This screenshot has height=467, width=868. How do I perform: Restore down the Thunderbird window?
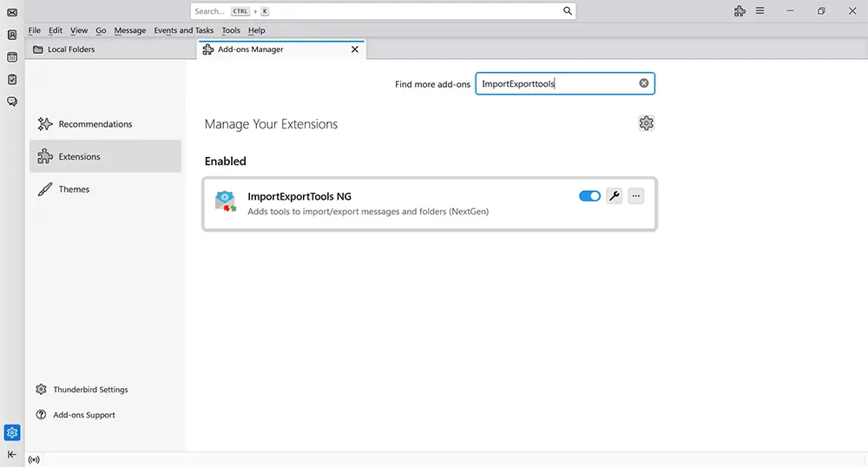click(x=821, y=11)
